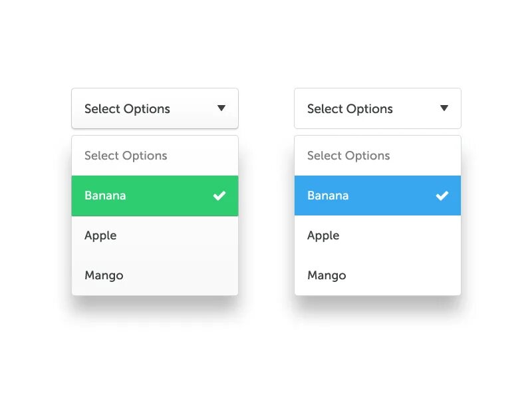Screen dimensions: 532x399
Task: Choose Apple from the right dropdown list
Action: (x=323, y=235)
